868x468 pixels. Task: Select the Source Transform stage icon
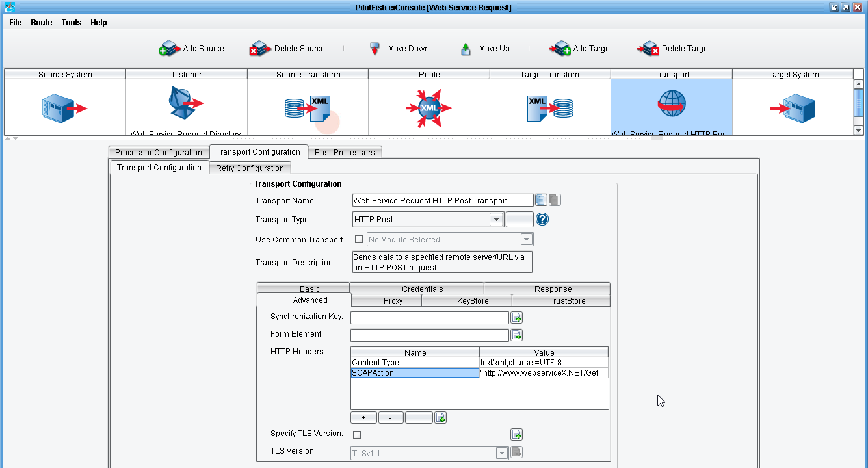click(308, 107)
